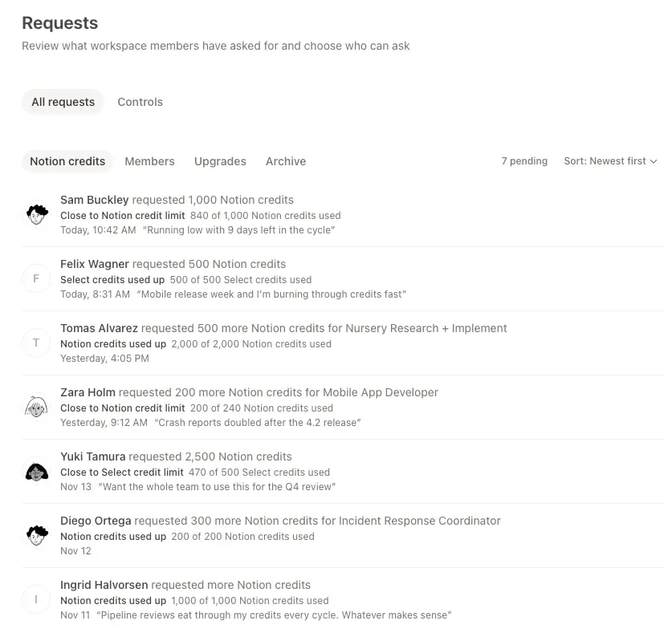This screenshot has width=672, height=641.
Task: Click the 'Yesterday, 4:05 PM' timestamp
Action: click(104, 359)
